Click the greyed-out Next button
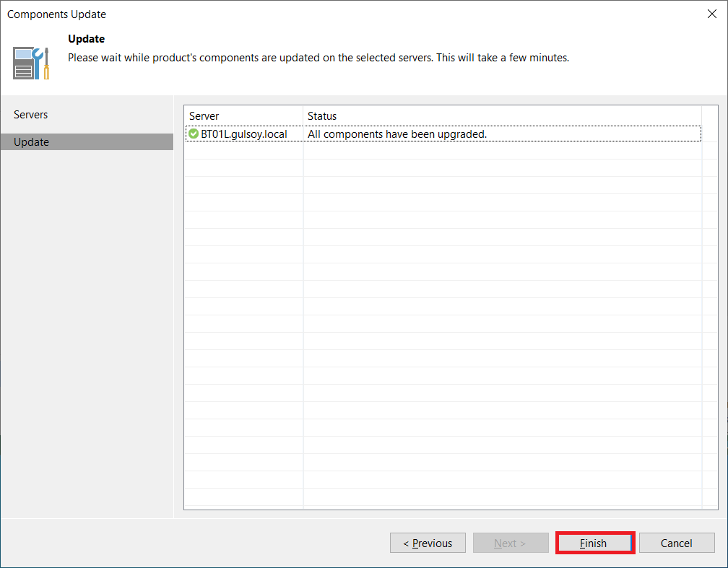The height and width of the screenshot is (568, 728). [x=509, y=543]
